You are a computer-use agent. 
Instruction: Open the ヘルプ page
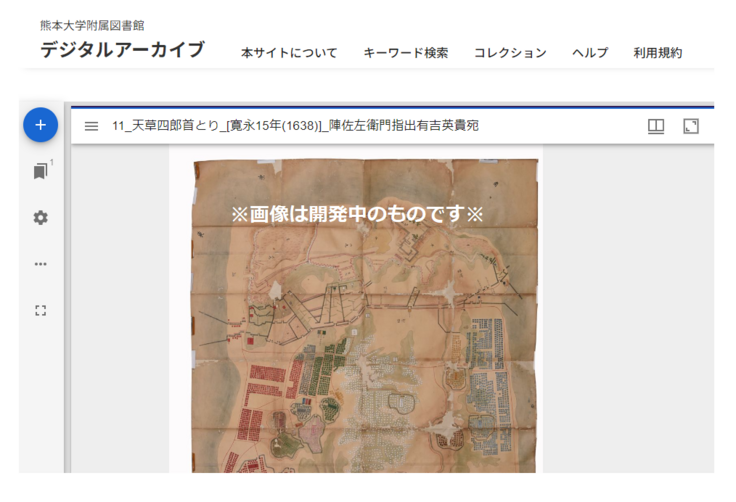tap(590, 53)
